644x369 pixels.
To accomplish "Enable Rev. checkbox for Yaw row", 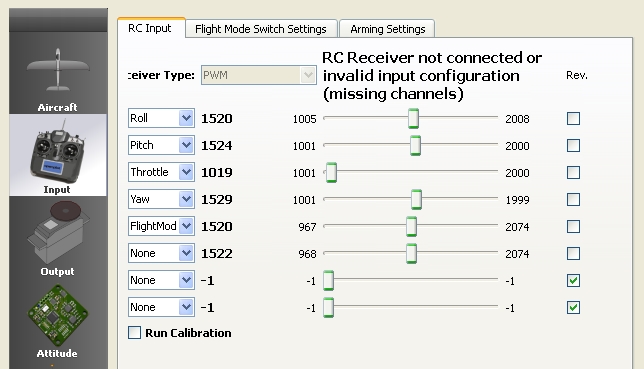I will 573,200.
